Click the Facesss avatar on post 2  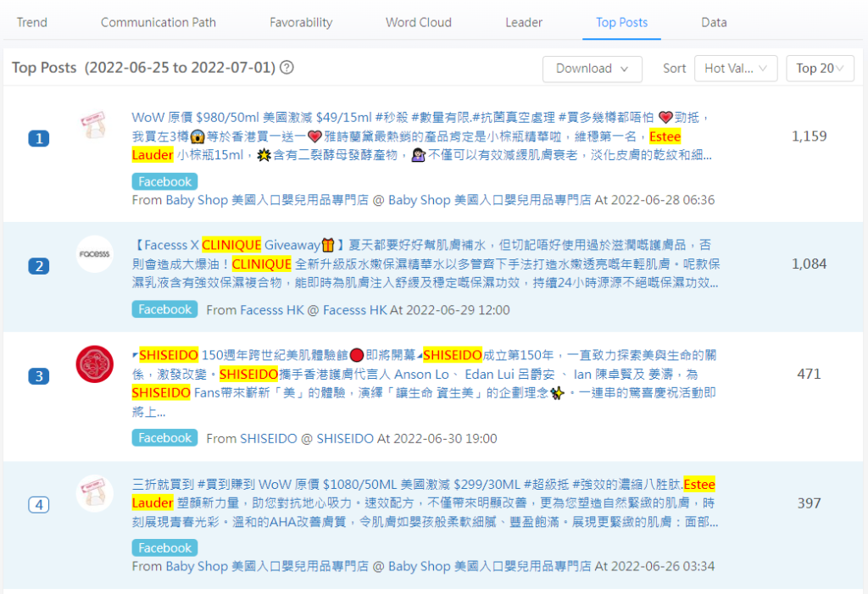click(x=95, y=254)
